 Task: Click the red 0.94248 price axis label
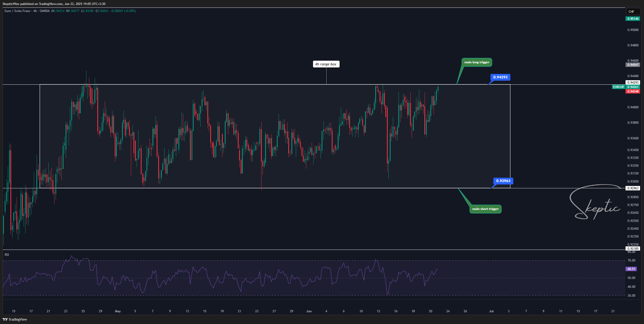coord(633,91)
